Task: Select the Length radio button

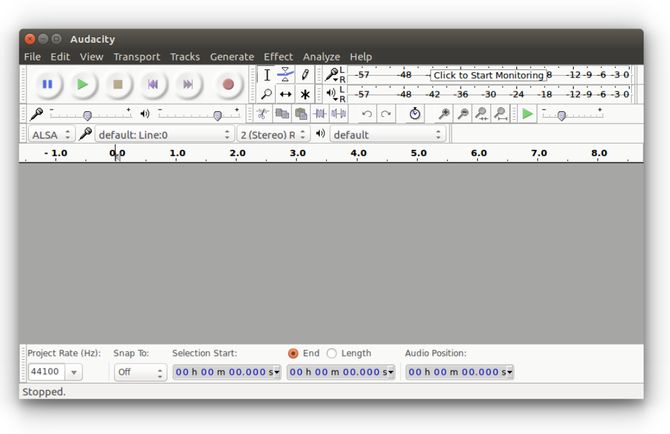Action: click(332, 353)
